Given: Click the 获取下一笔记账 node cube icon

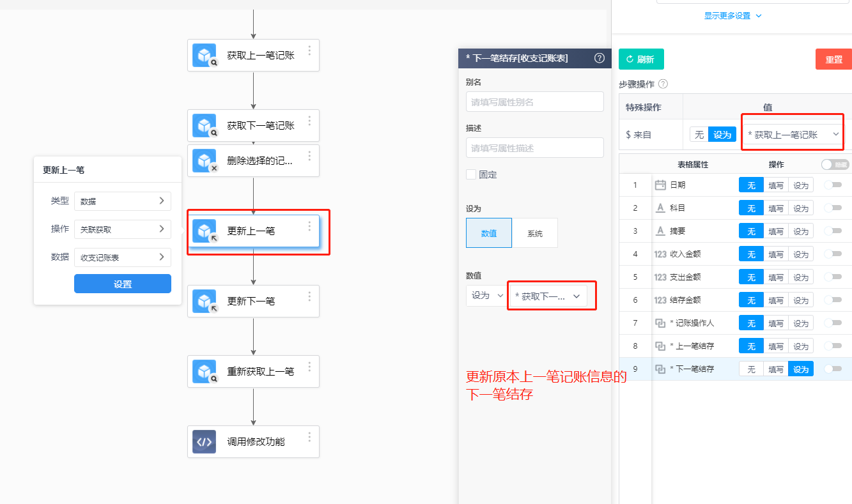Looking at the screenshot, I should pos(205,126).
